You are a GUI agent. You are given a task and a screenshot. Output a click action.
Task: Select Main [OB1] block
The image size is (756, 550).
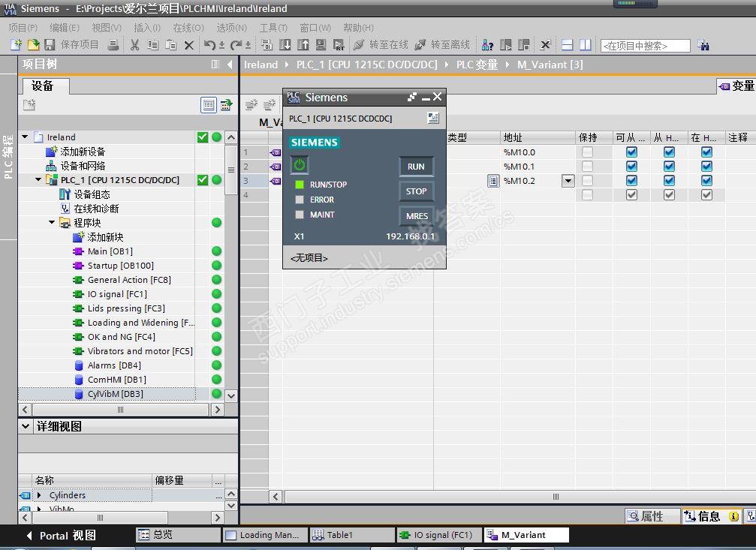click(x=110, y=251)
